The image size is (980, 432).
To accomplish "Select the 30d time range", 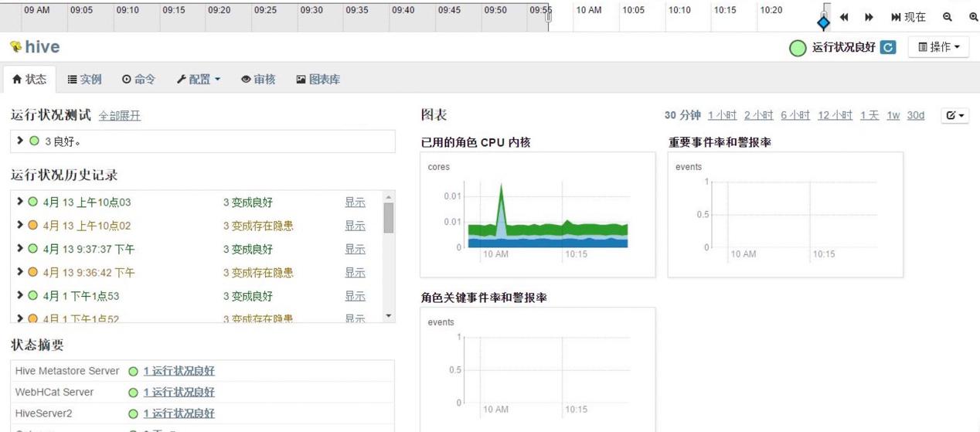I will (915, 115).
